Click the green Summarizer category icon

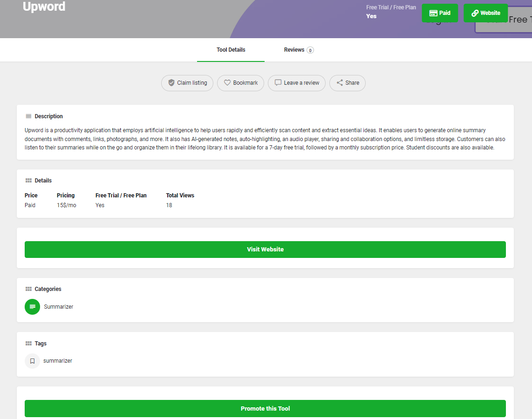[32, 307]
